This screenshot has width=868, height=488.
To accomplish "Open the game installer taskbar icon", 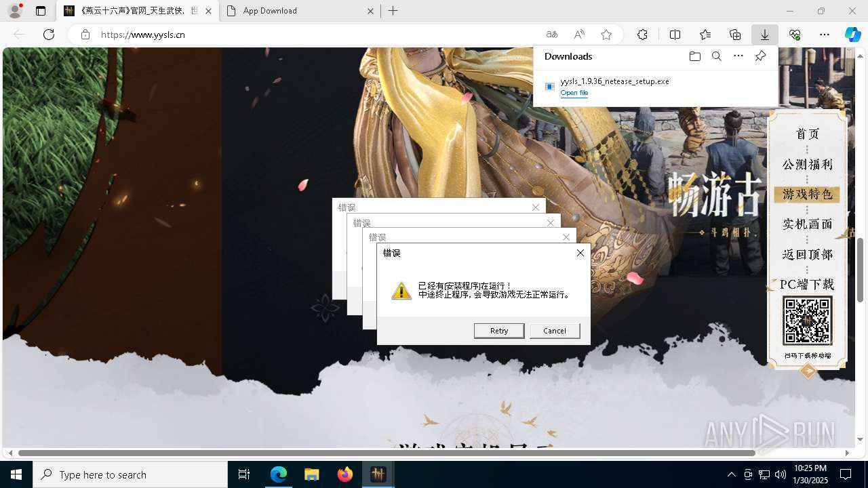I will point(378,474).
